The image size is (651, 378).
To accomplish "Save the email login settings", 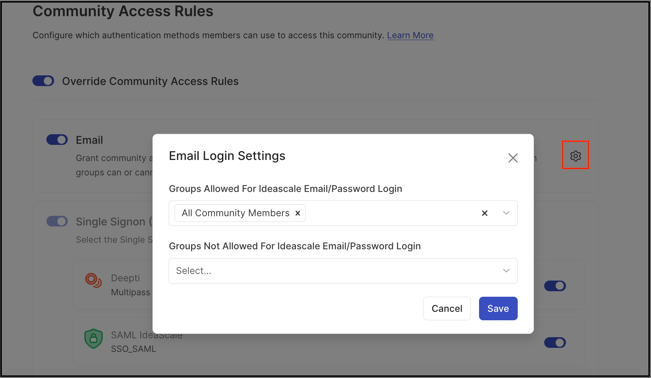I will (x=498, y=308).
